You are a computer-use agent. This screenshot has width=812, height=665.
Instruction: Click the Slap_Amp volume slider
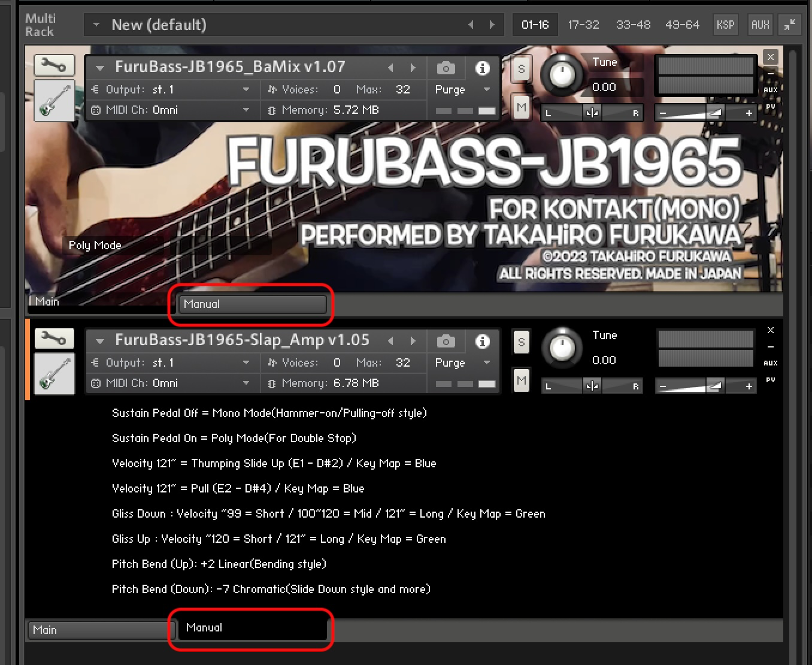coord(705,386)
